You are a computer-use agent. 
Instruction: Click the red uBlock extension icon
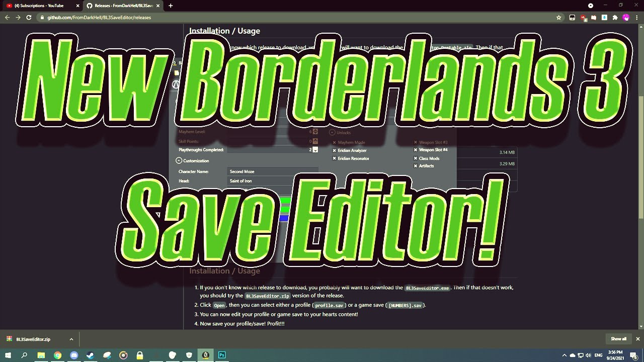point(583,17)
